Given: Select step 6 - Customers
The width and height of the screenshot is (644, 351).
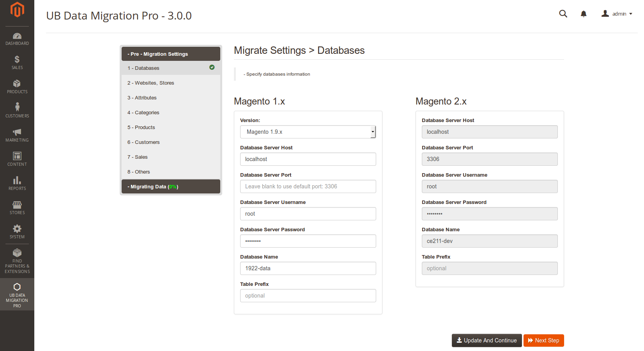Looking at the screenshot, I should (x=171, y=142).
